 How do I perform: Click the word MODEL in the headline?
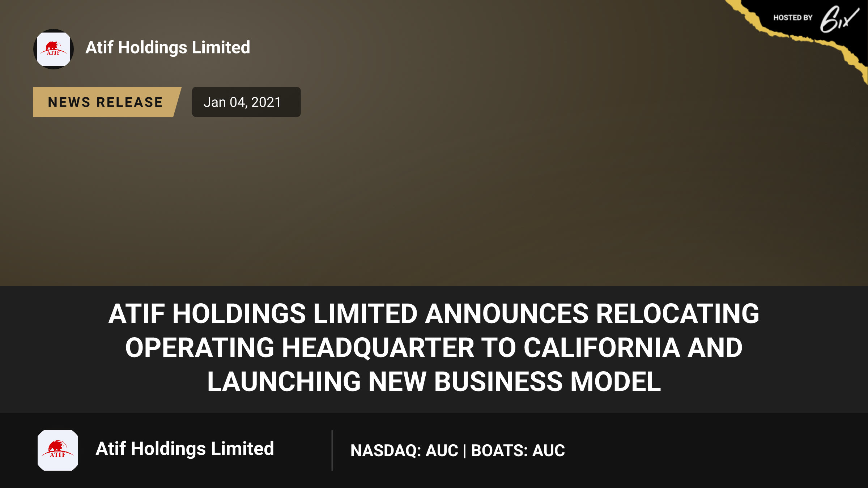point(616,381)
